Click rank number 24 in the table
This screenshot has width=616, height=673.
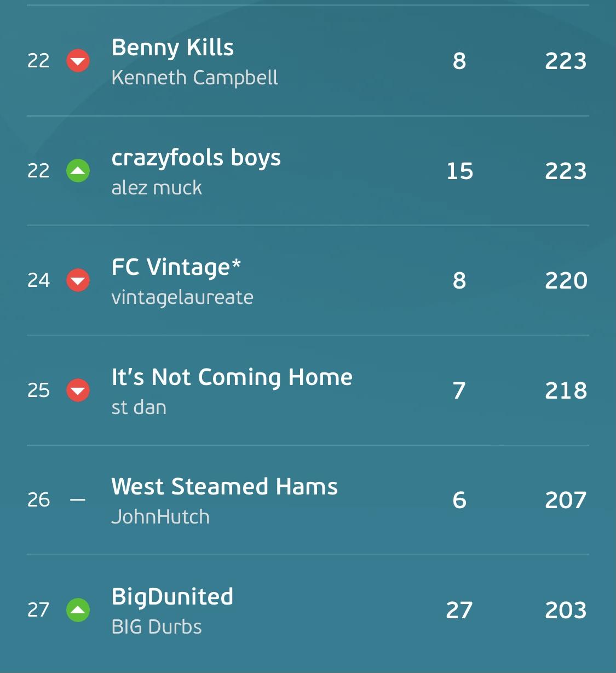pyautogui.click(x=38, y=280)
